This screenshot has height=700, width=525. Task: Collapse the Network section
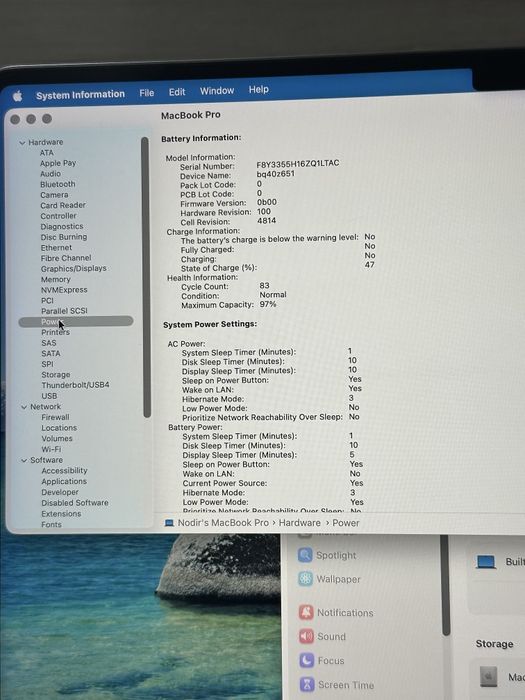(x=24, y=407)
